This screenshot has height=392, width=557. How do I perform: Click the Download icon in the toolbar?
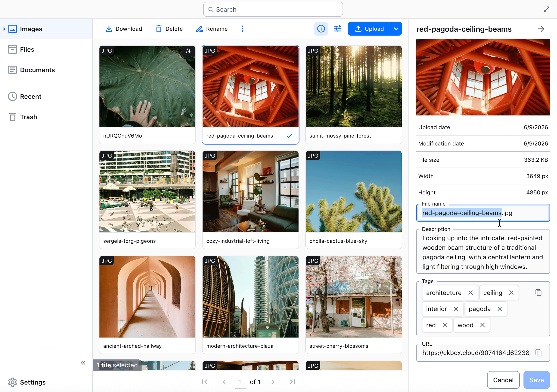click(x=109, y=29)
